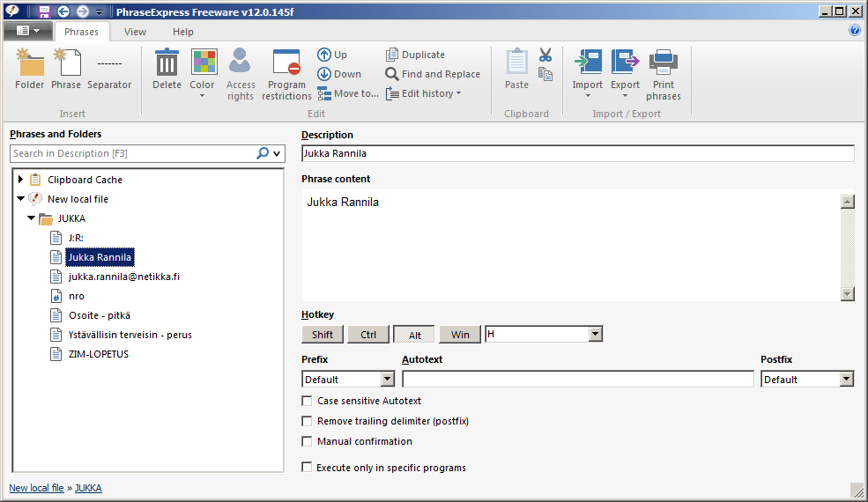Image resolution: width=868 pixels, height=502 pixels.
Task: Open search options dropdown arrow
Action: tap(277, 154)
